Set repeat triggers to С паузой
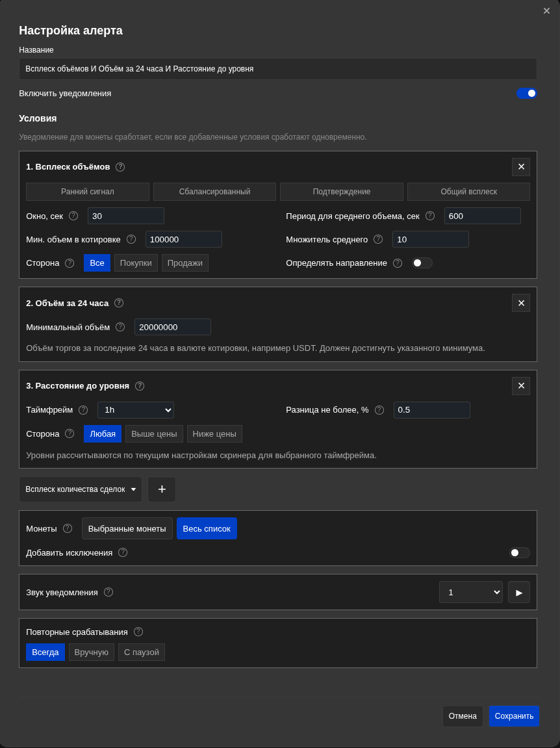This screenshot has width=560, height=748. 142,652
